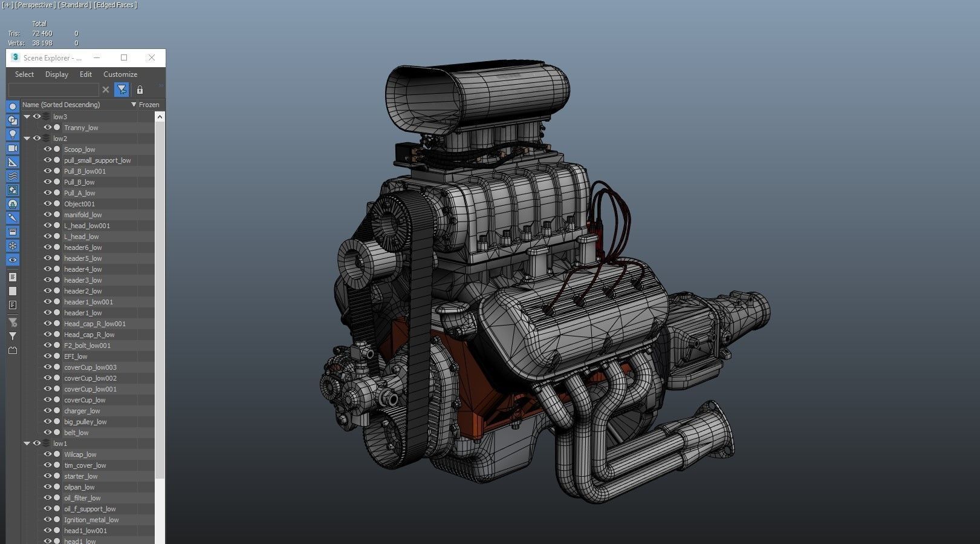The width and height of the screenshot is (980, 544).
Task: Toggle Display Geometry filter icon
Action: (13, 107)
